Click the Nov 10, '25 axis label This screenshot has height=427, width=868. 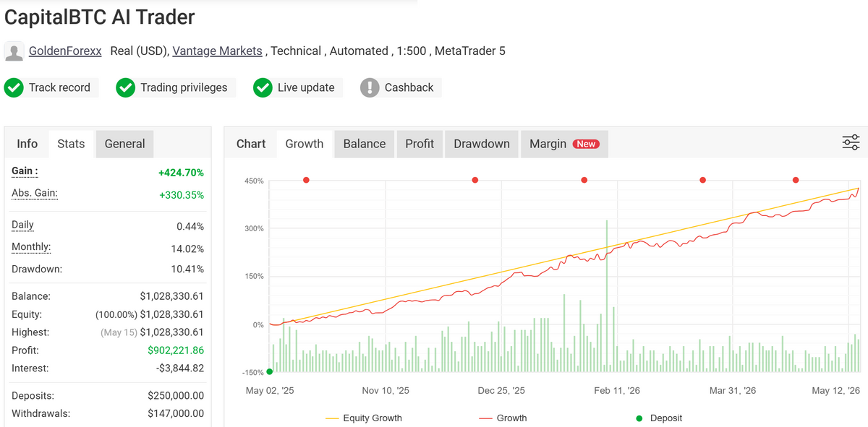pos(386,390)
